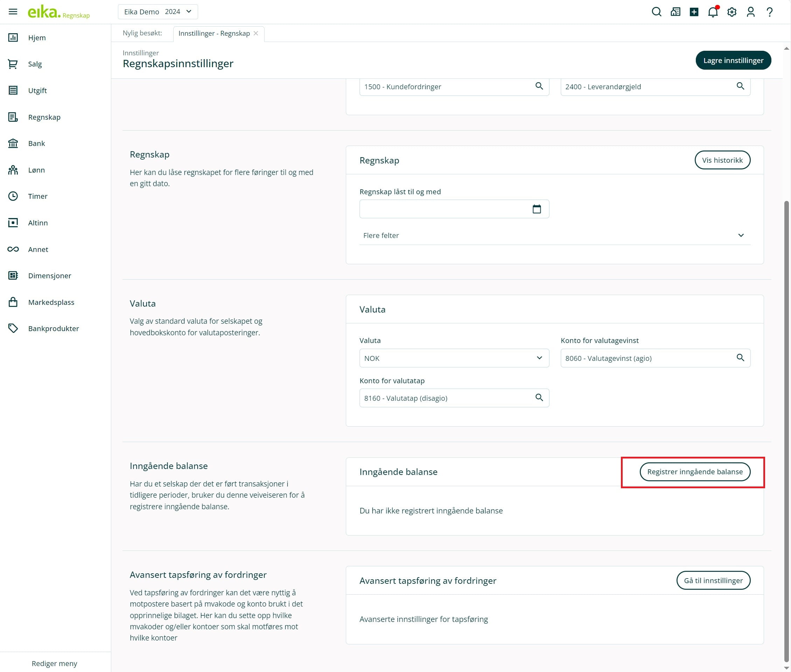Toggle the hamburger menu icon
The width and height of the screenshot is (791, 672).
13,12
